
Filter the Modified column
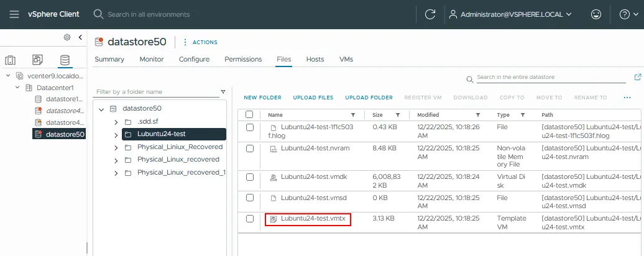click(x=477, y=115)
